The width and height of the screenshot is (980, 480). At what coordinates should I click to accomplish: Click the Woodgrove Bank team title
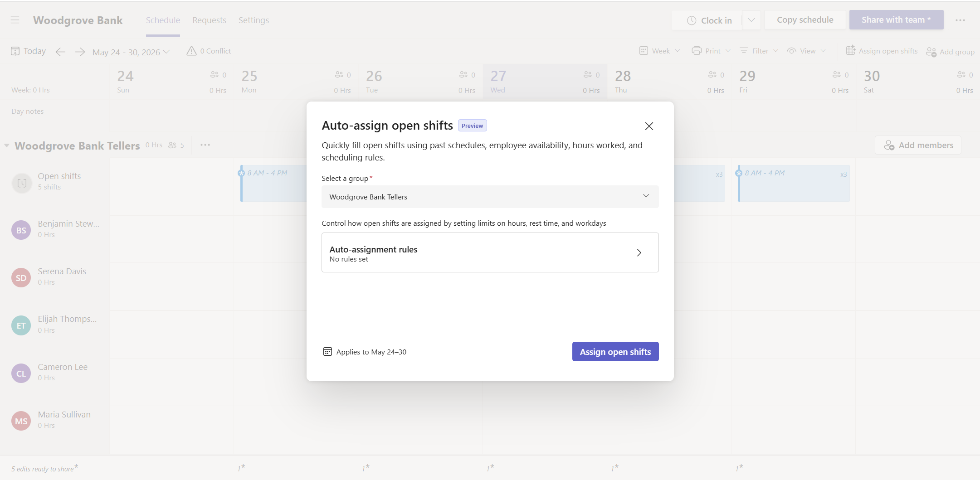click(78, 20)
